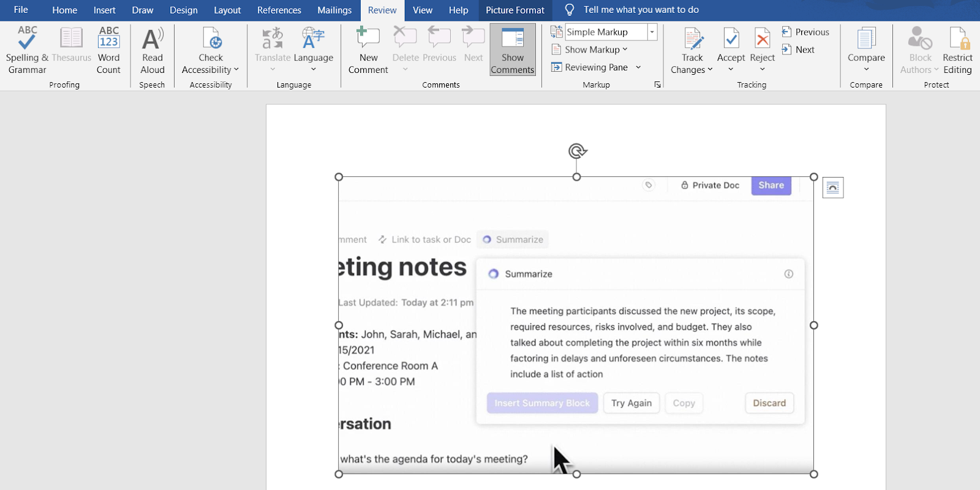Accept the tracked change
Screen dimensions: 980x490
[731, 45]
